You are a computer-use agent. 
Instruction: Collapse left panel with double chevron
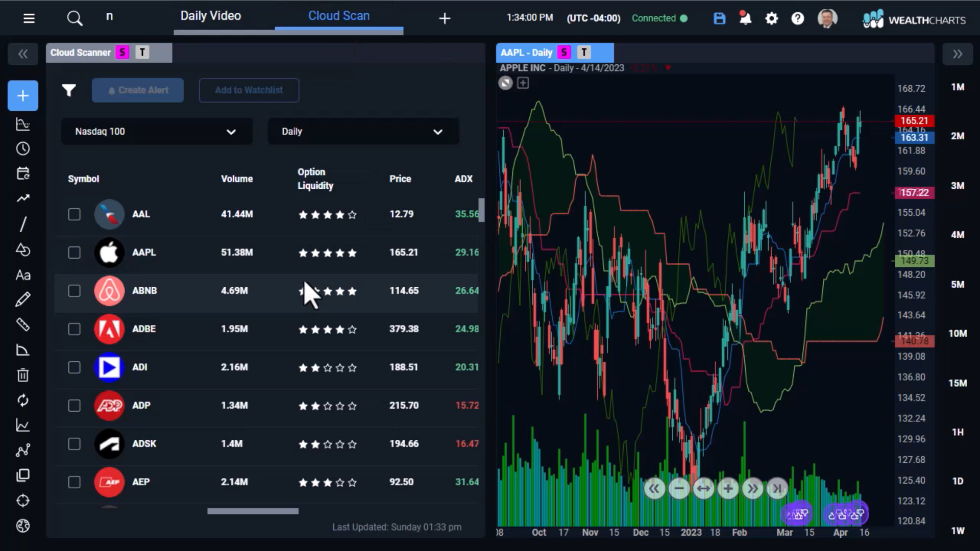tap(23, 54)
